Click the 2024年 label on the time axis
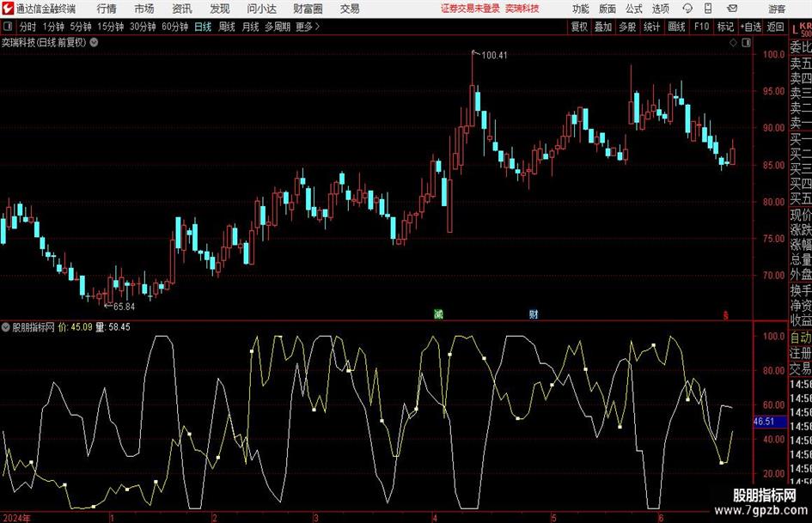The image size is (812, 523). [16, 518]
